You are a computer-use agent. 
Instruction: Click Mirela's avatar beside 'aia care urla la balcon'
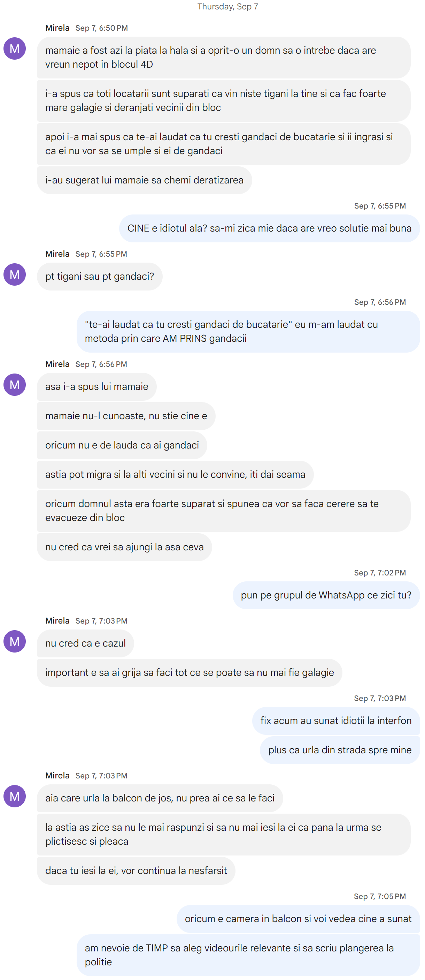(14, 796)
